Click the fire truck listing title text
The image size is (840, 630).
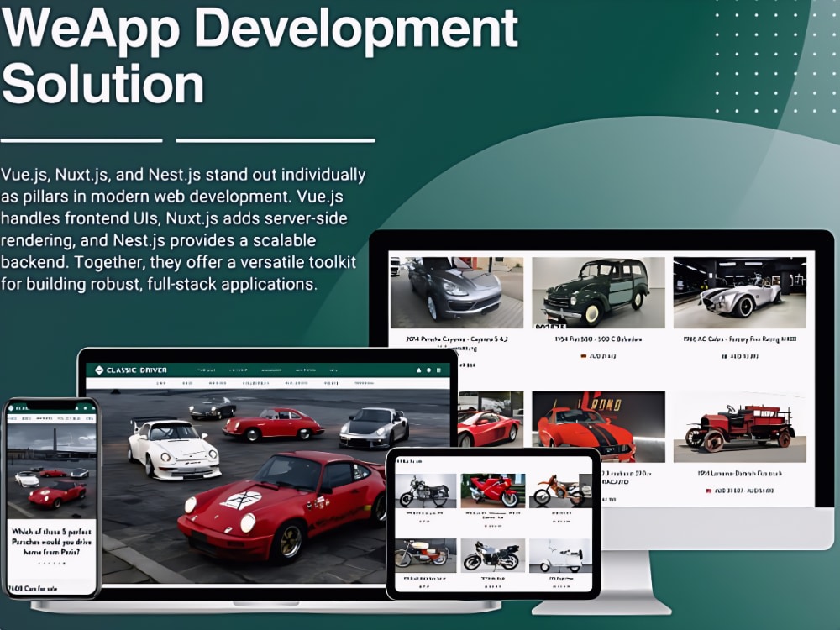coord(740,474)
